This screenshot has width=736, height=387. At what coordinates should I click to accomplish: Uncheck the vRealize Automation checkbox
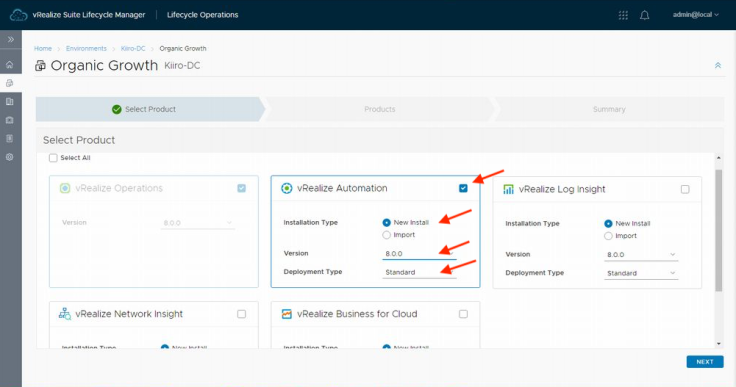[463, 188]
